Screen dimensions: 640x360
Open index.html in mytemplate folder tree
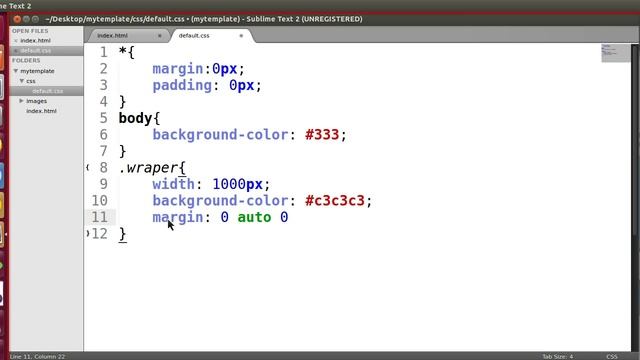(x=41, y=111)
